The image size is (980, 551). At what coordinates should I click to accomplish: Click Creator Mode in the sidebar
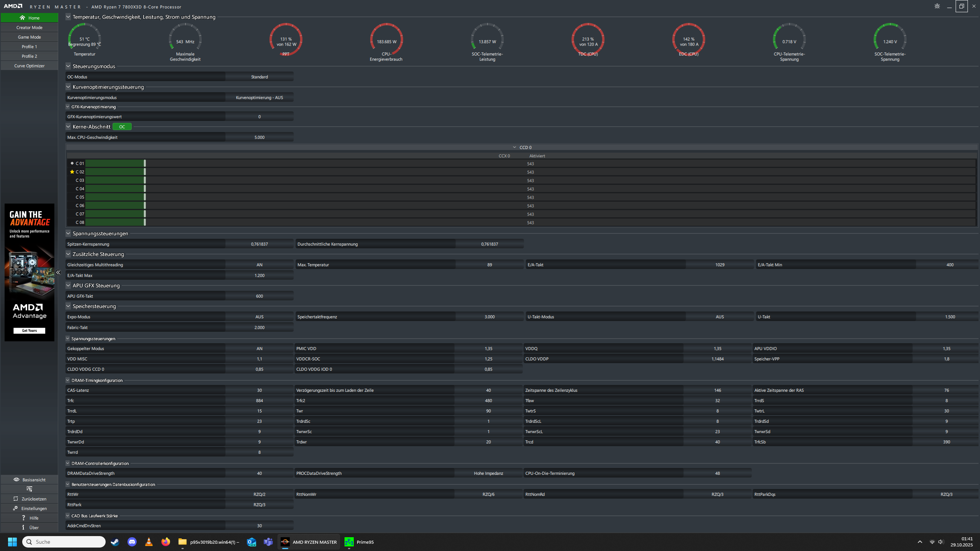click(x=29, y=28)
